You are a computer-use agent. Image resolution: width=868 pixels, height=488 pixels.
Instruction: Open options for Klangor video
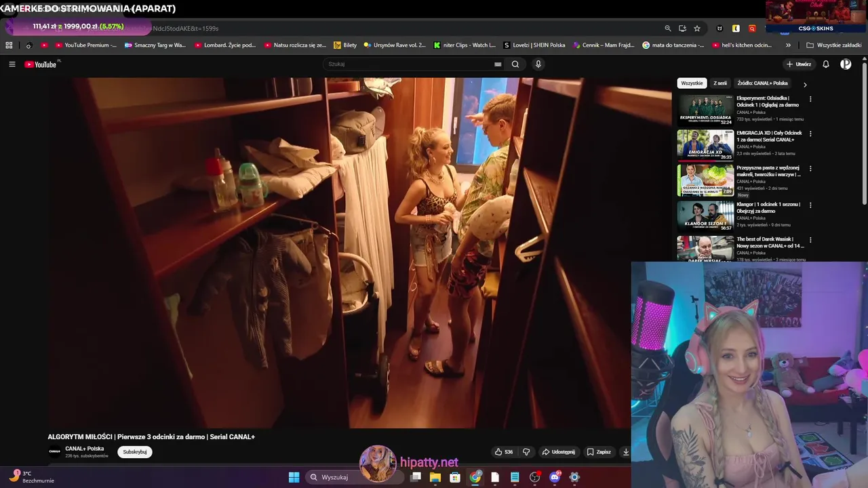pyautogui.click(x=810, y=205)
